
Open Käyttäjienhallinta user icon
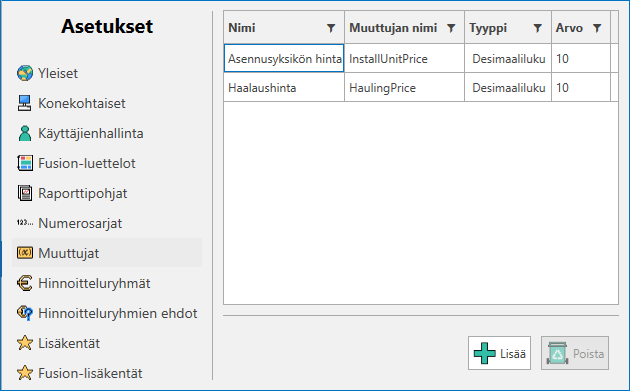(x=25, y=133)
